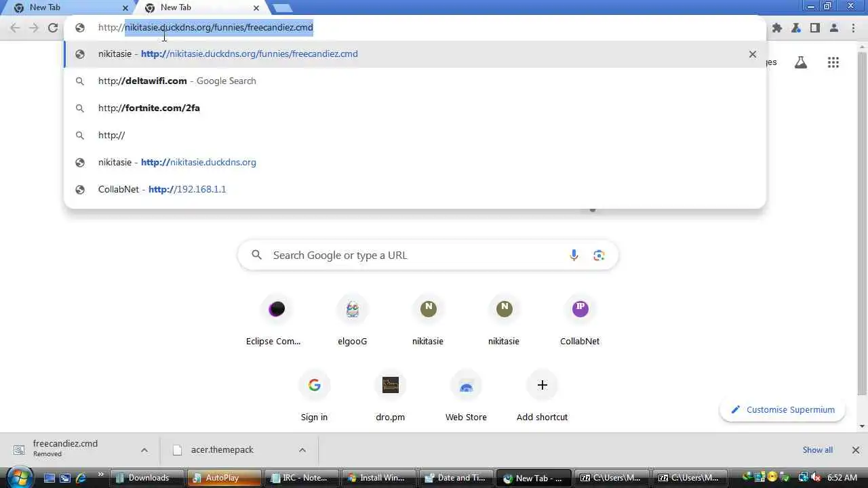
Task: Close the downloads bar
Action: [x=855, y=450]
